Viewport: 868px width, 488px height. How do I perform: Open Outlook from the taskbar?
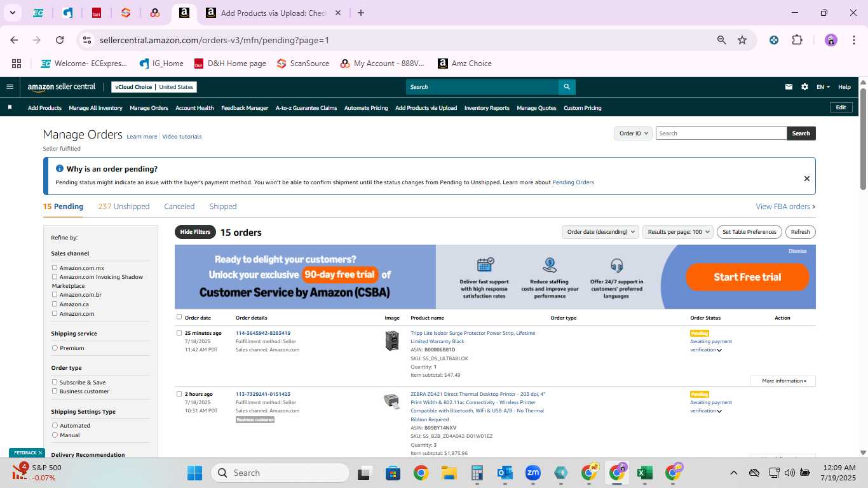pos(505,473)
